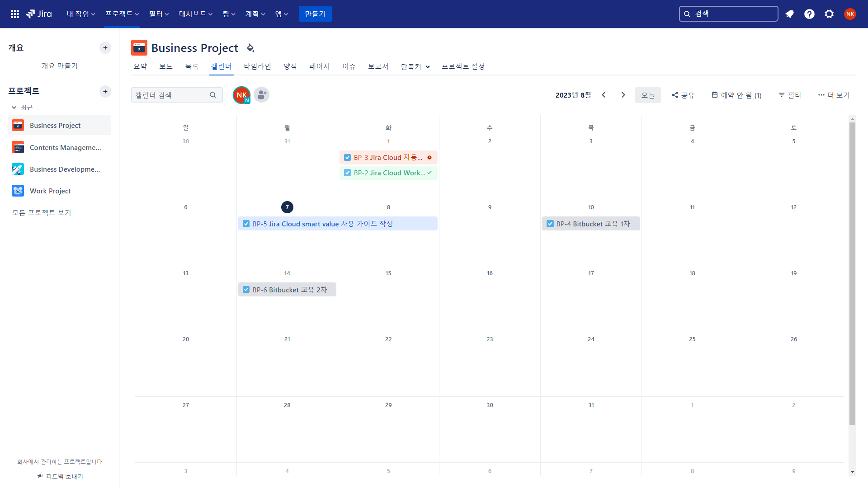Open the help question mark icon
Viewport: 868px width, 488px height.
coord(809,14)
